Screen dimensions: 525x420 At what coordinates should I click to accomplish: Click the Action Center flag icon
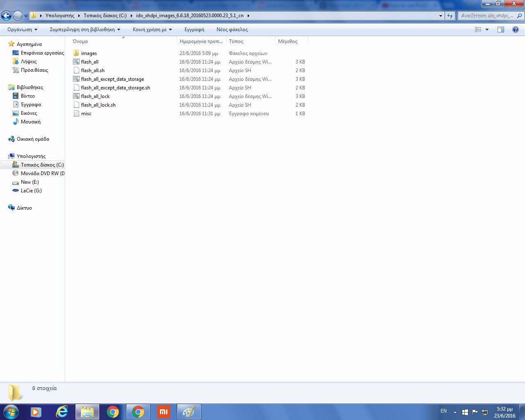tap(475, 412)
